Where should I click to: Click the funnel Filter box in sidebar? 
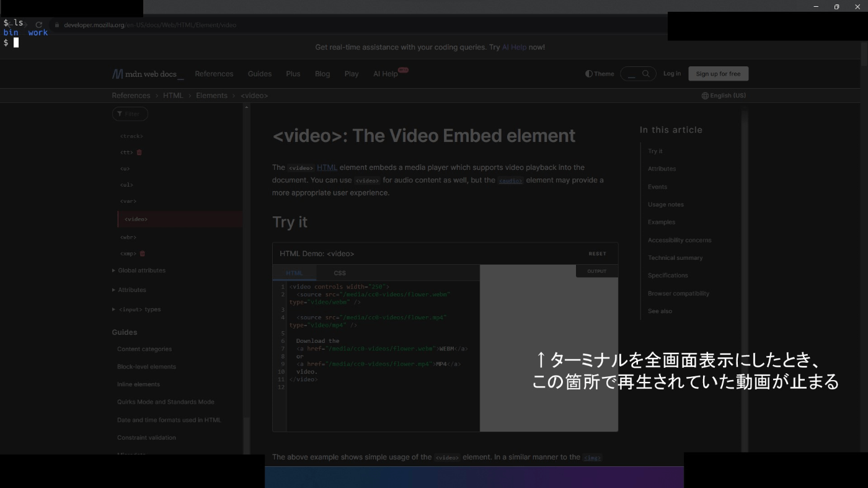[130, 114]
